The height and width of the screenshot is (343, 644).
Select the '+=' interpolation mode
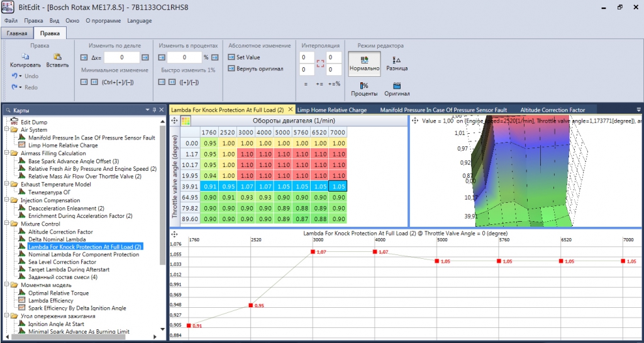(x=319, y=84)
